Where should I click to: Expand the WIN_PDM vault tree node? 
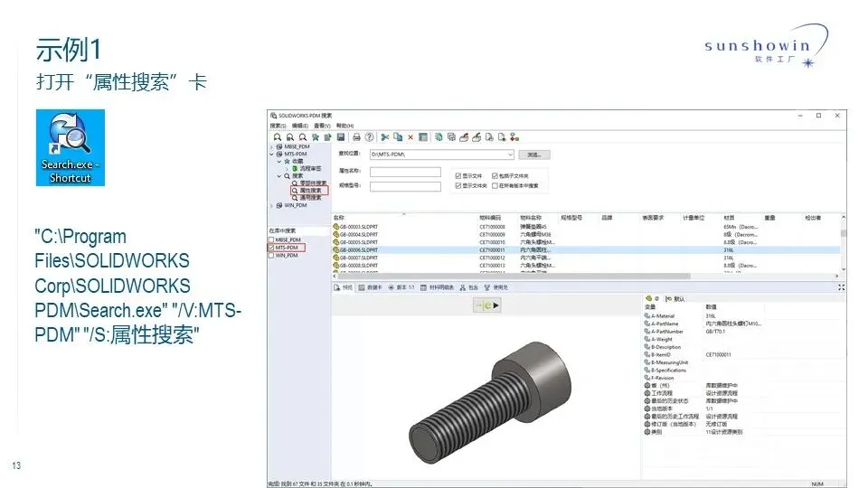(272, 205)
